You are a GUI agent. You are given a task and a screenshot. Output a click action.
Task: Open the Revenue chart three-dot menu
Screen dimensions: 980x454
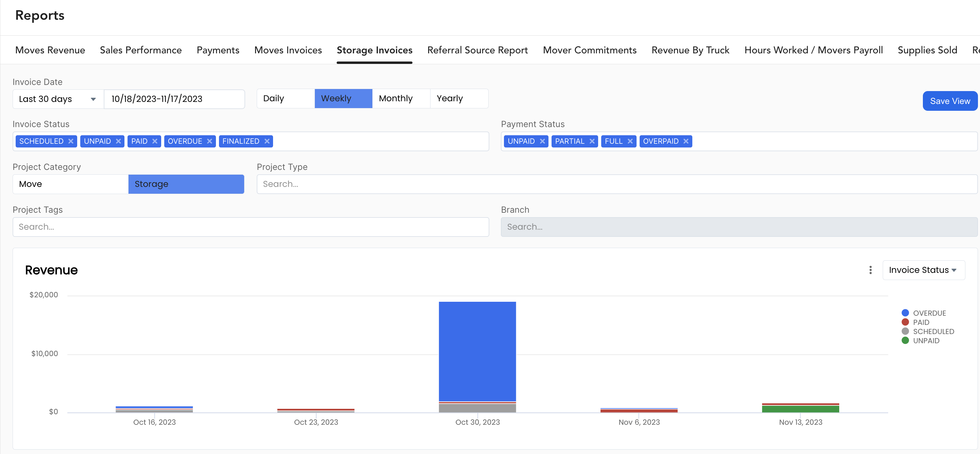[871, 270]
